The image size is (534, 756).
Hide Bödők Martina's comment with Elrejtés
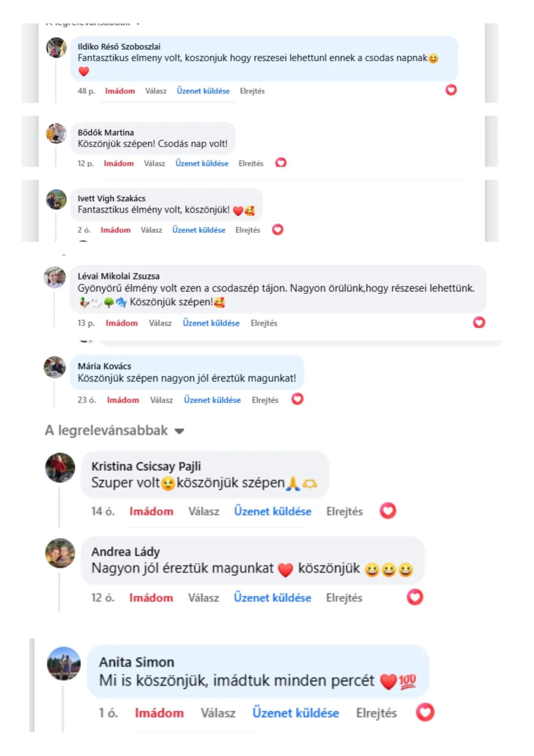pos(251,163)
